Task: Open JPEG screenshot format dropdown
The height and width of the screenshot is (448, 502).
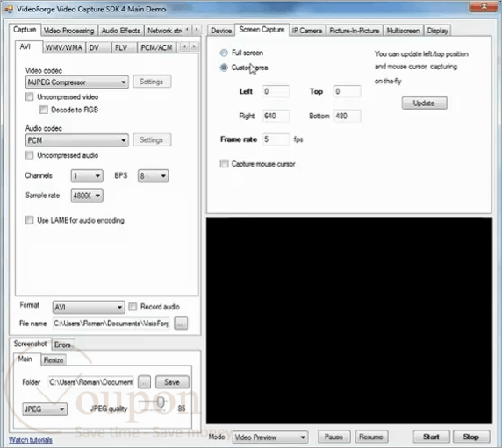Action: (45, 409)
